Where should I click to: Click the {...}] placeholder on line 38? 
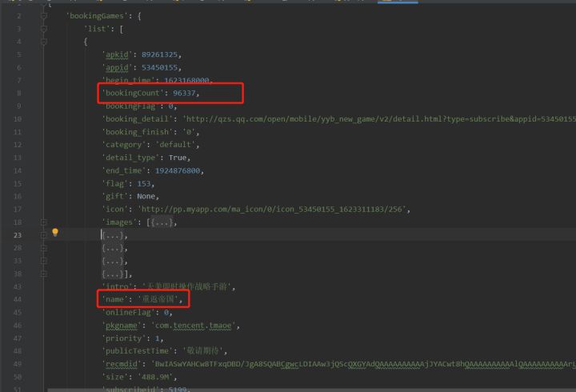[114, 274]
